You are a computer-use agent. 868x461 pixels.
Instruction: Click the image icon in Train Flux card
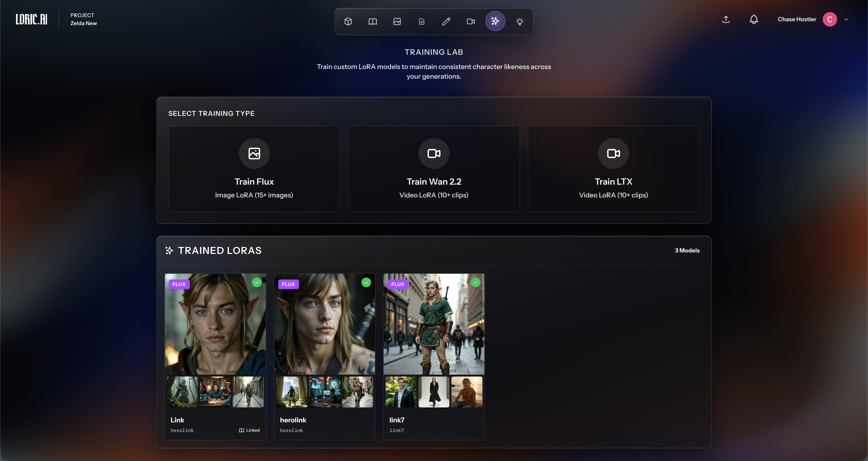coord(254,154)
